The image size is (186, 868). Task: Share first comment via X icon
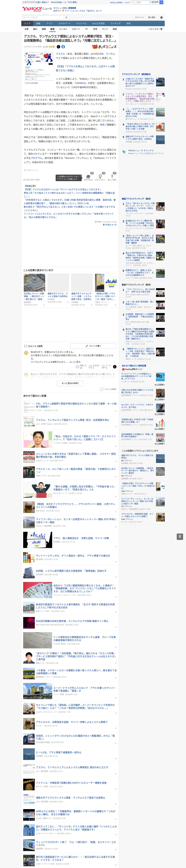(x=114, y=367)
